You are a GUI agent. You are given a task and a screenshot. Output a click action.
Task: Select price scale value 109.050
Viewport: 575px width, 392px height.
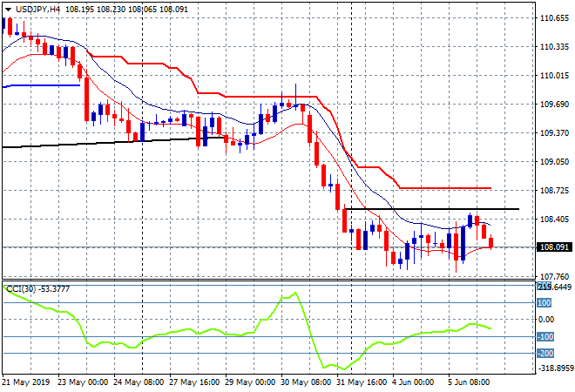pyautogui.click(x=554, y=161)
